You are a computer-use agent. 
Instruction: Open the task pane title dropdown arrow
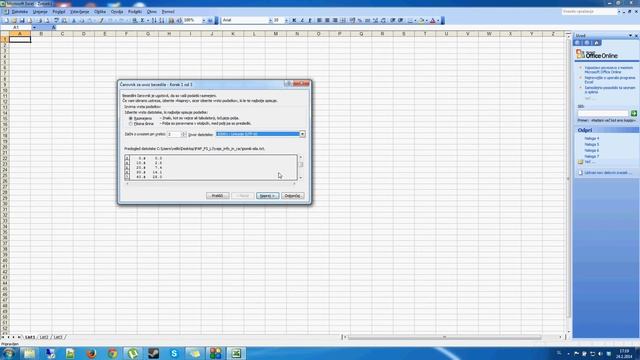click(x=630, y=36)
